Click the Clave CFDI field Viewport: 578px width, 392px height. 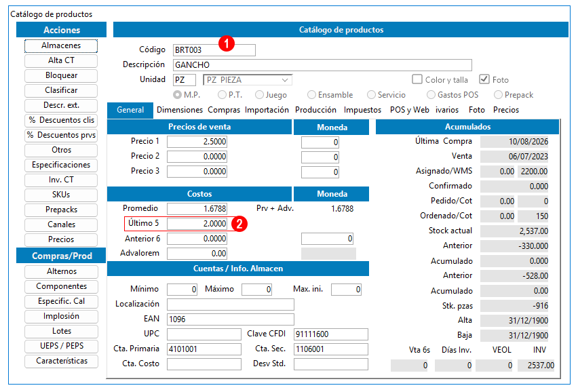click(x=330, y=334)
